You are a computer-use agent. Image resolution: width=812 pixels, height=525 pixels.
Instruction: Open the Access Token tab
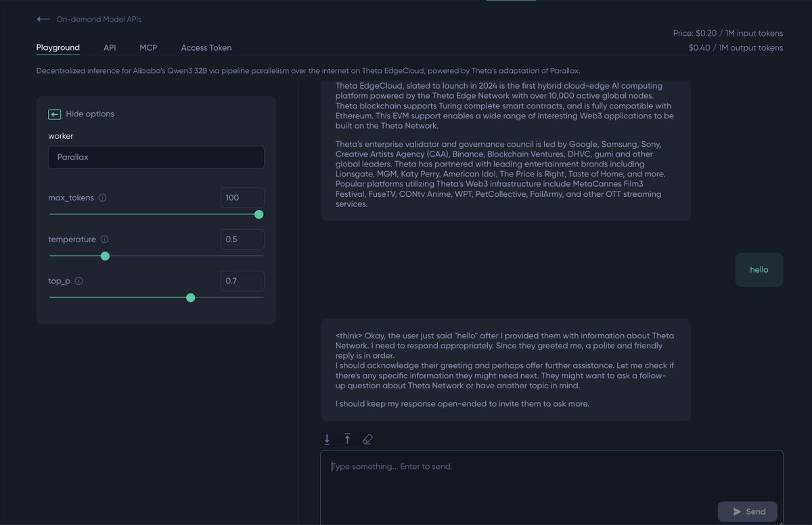coord(206,47)
